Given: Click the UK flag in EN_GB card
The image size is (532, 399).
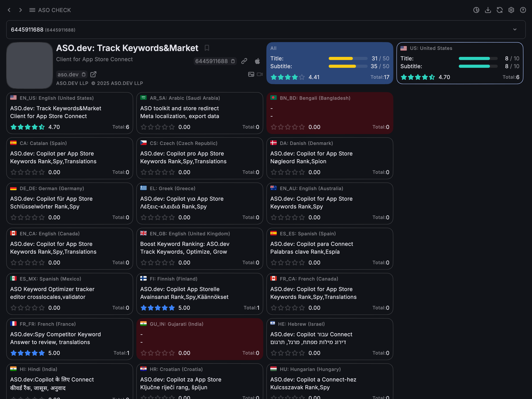Looking at the screenshot, I should (144, 233).
